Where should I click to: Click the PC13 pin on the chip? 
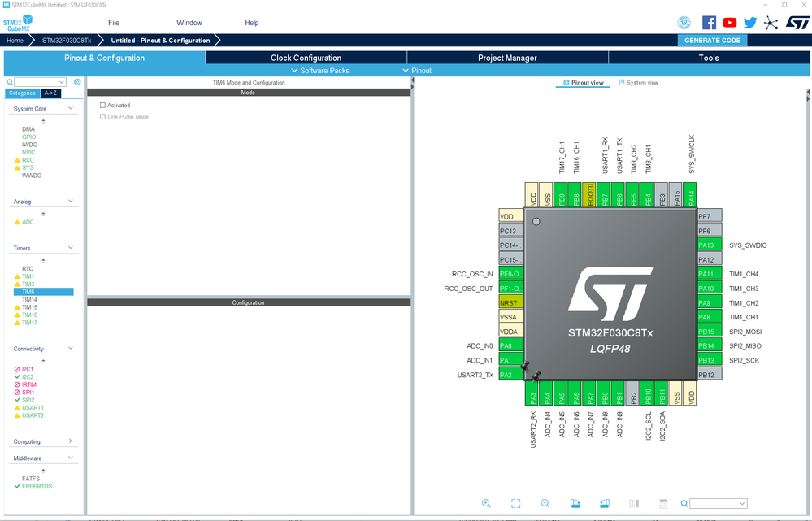click(x=511, y=231)
